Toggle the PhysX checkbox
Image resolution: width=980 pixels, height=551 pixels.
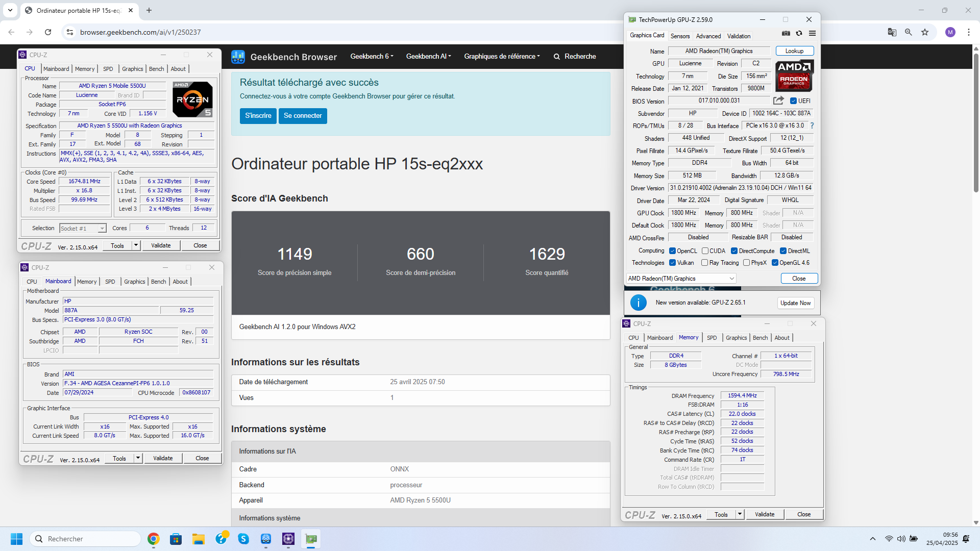point(746,263)
